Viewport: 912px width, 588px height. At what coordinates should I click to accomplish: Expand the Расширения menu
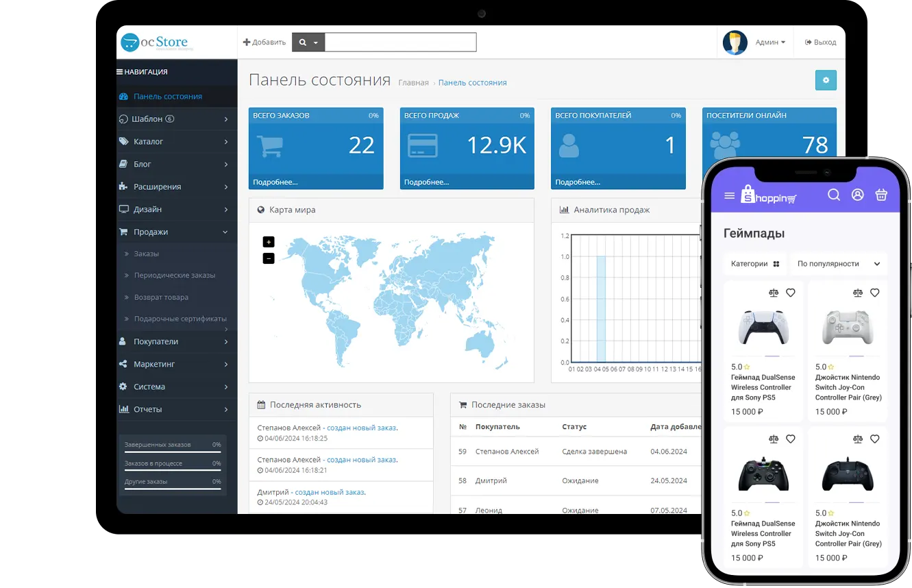click(x=177, y=187)
